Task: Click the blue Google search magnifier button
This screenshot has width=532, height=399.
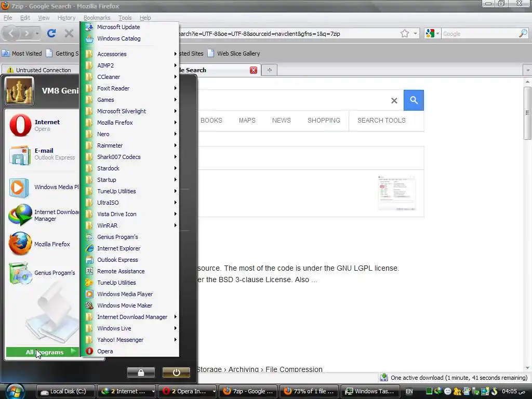Action: pyautogui.click(x=414, y=100)
